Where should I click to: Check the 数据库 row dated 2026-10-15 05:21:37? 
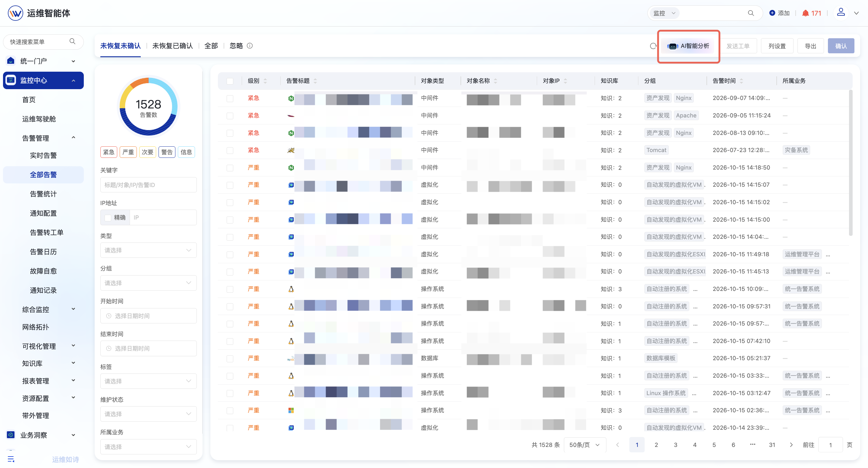pos(230,358)
